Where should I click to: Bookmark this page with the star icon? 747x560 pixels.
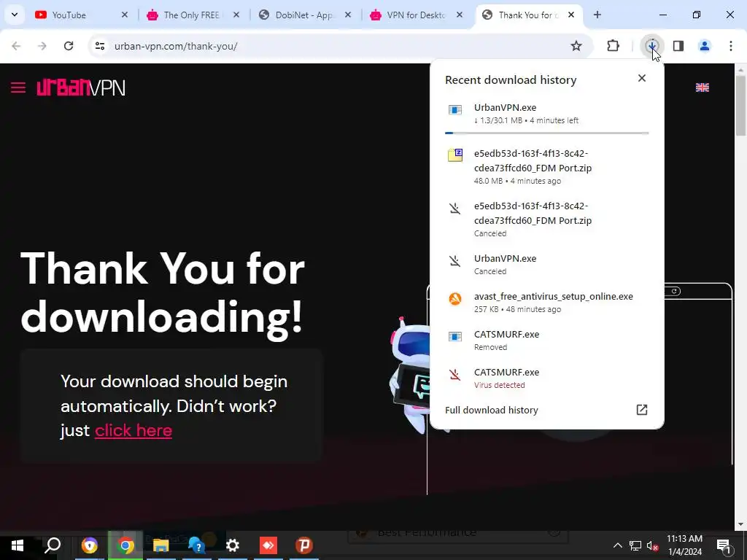coord(576,46)
